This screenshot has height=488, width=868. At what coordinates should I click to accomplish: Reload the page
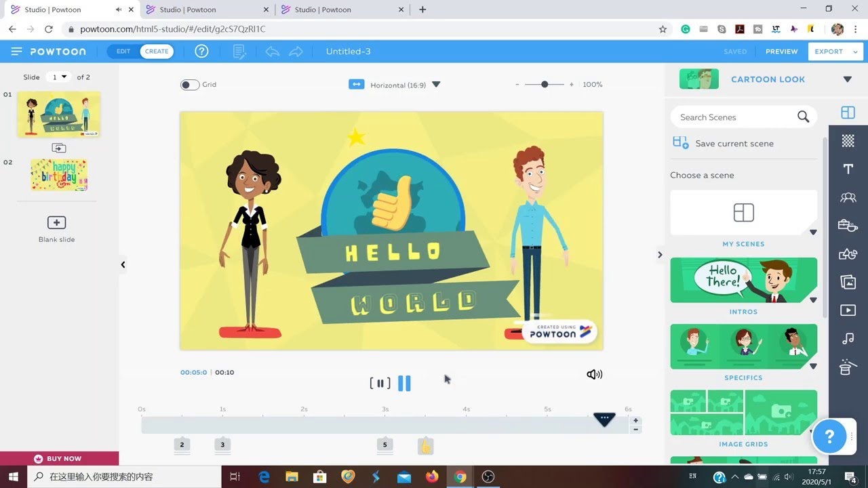48,29
